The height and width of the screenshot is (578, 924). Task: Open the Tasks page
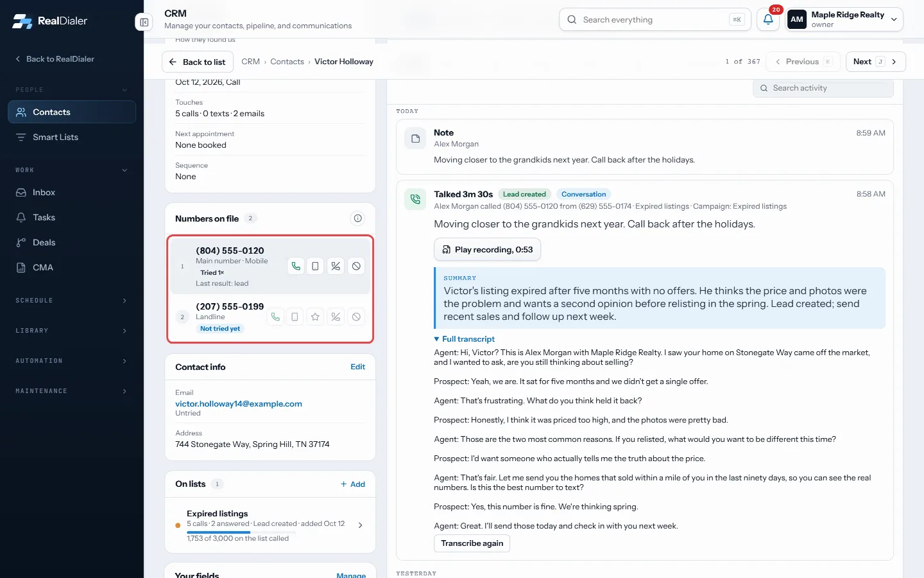pos(72,218)
